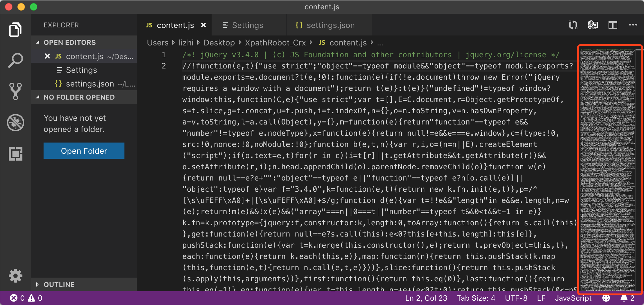
Task: Change end of line sequence LF
Action: pyautogui.click(x=541, y=298)
